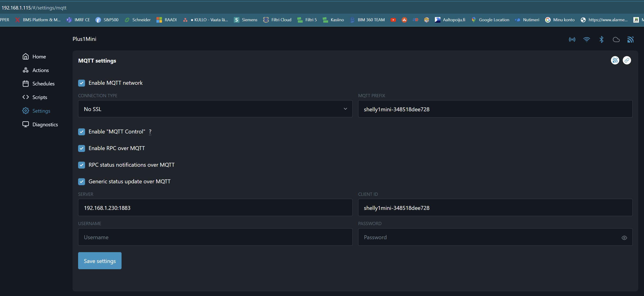
Task: Toggle Enable RPC over MQTT checkbox
Action: [82, 148]
